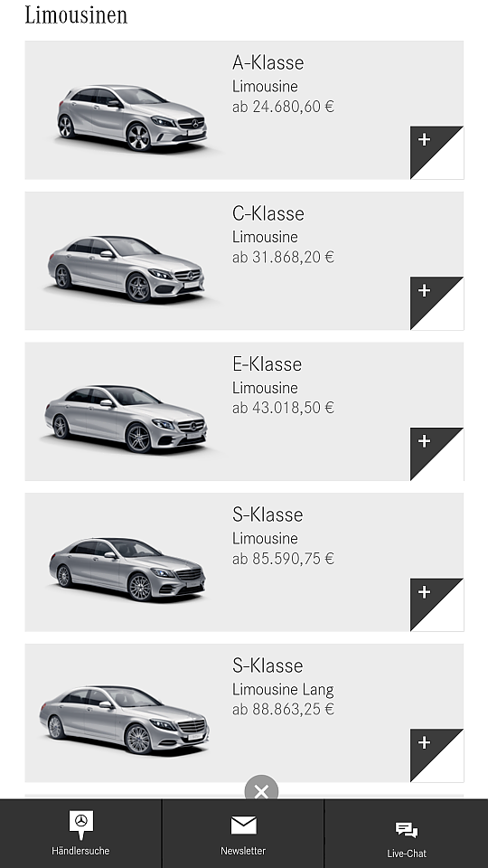
Task: Select the E-Klasse car image
Action: (x=126, y=419)
